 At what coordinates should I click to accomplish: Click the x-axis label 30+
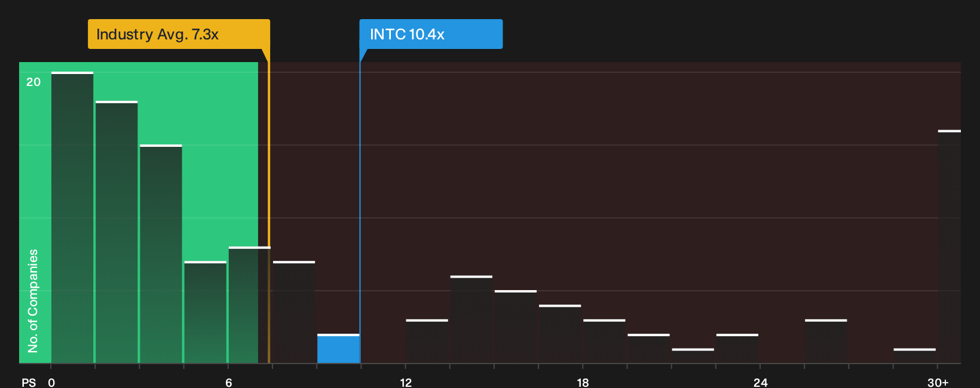tap(938, 383)
